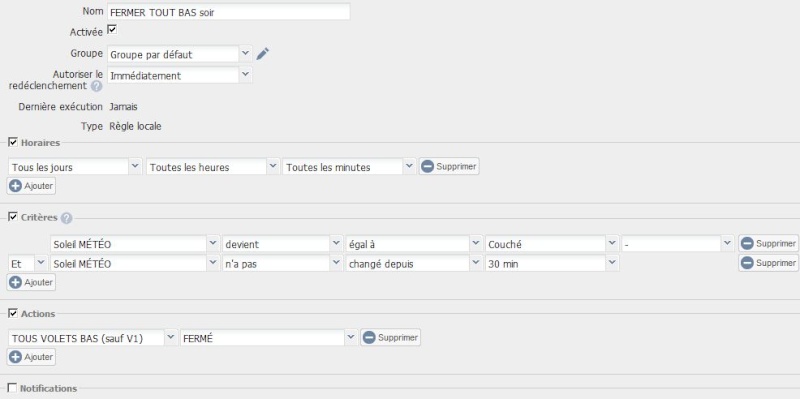Add a new schedule under Horaires
Viewport: 800px width, 399px height.
coord(32,186)
